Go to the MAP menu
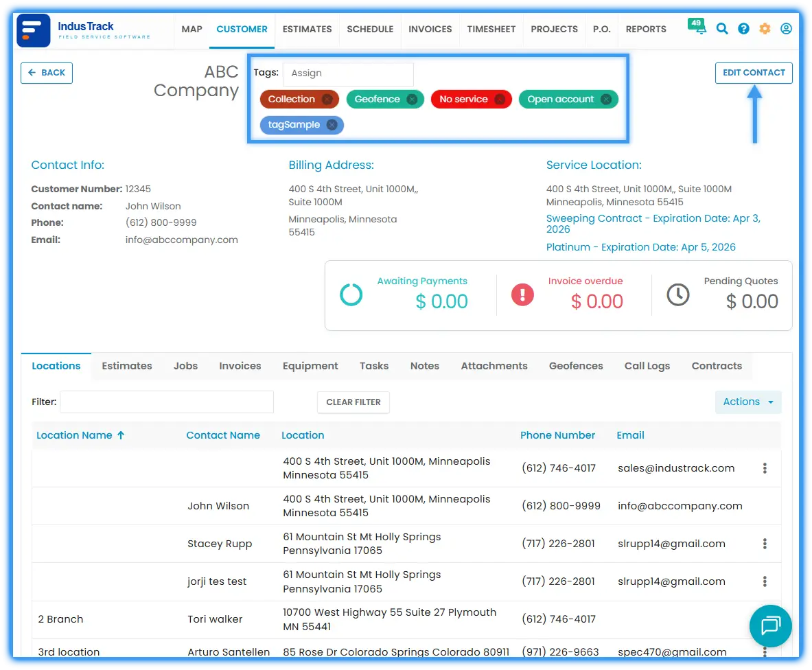This screenshot has width=812, height=670. (x=192, y=29)
